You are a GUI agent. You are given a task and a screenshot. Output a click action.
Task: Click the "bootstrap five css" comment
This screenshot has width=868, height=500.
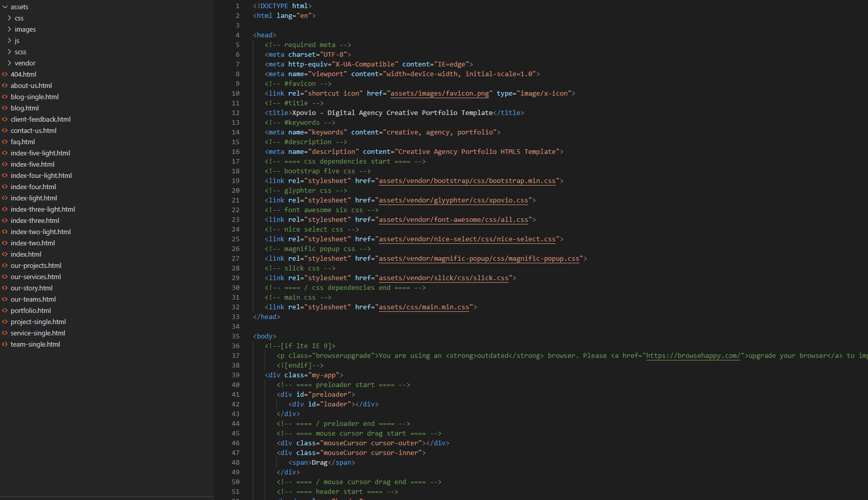[x=318, y=171]
